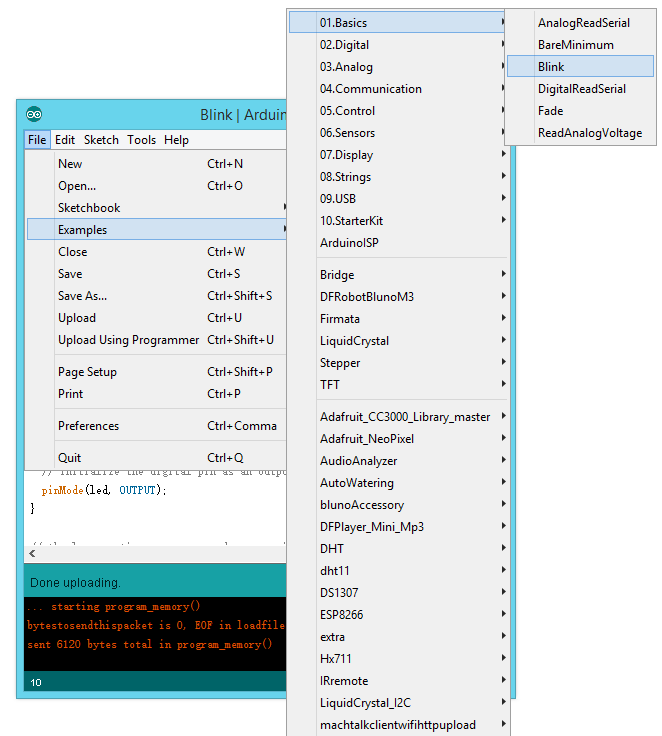Open the Help menu
The height and width of the screenshot is (736, 662).
click(x=176, y=140)
